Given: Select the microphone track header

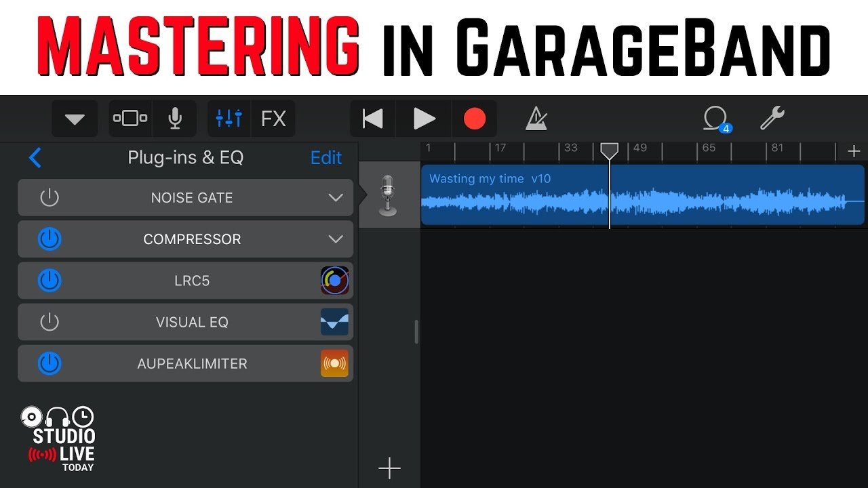Looking at the screenshot, I should pyautogui.click(x=388, y=195).
